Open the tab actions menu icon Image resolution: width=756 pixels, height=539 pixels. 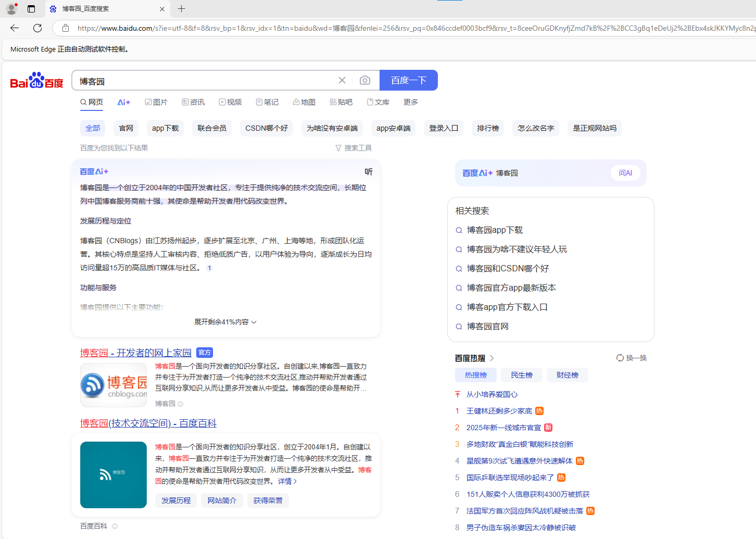click(31, 9)
